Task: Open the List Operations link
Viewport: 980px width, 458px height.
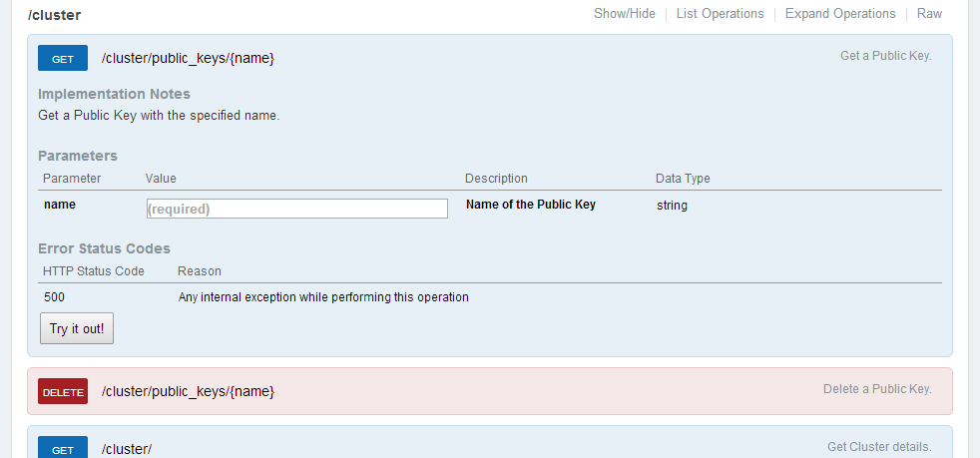Action: click(x=720, y=14)
